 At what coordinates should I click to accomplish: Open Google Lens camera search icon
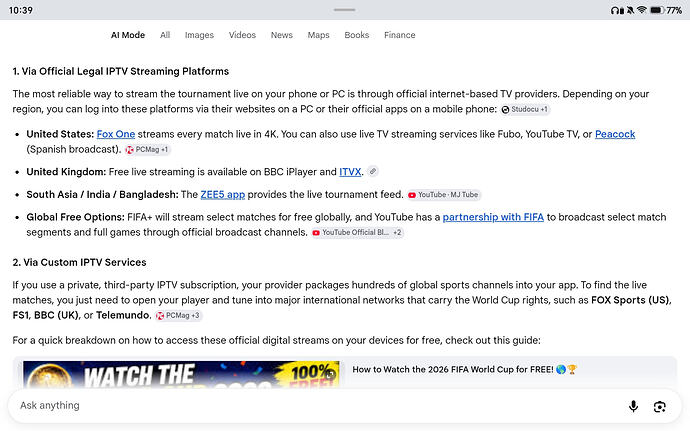(659, 406)
